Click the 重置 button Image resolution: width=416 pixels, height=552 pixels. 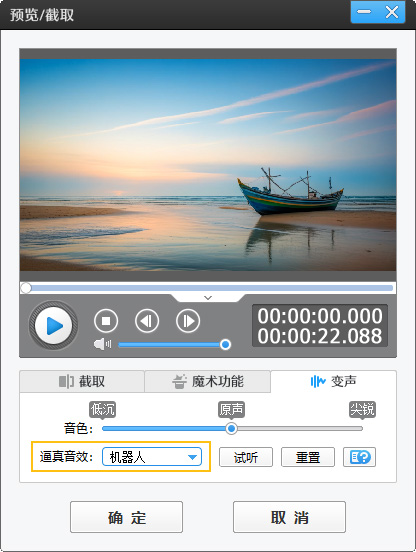tap(308, 457)
